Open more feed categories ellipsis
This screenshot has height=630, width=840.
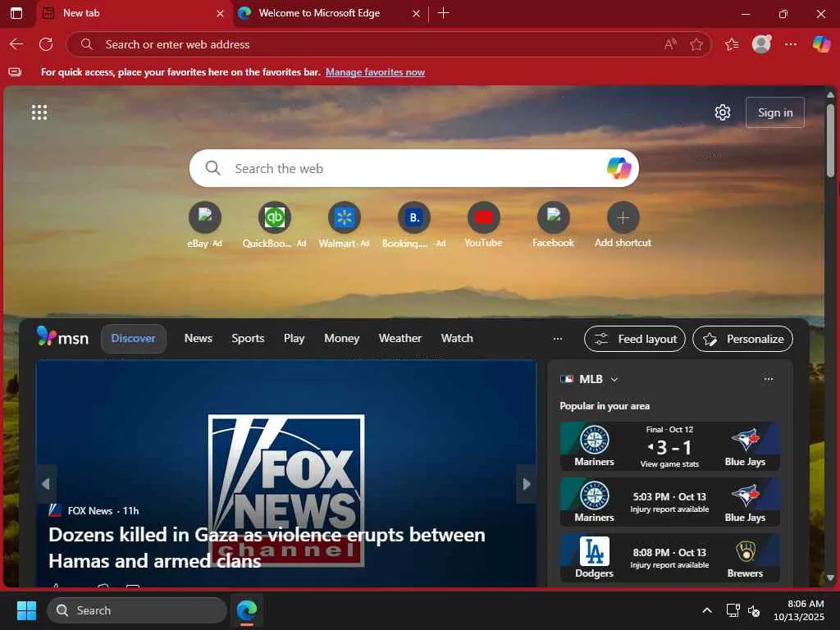(x=558, y=339)
